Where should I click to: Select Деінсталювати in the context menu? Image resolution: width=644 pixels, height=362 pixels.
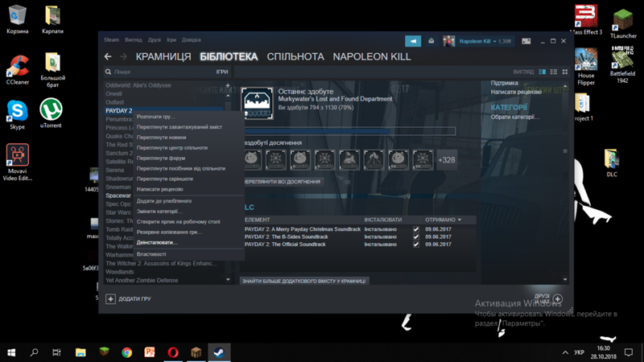click(x=157, y=242)
